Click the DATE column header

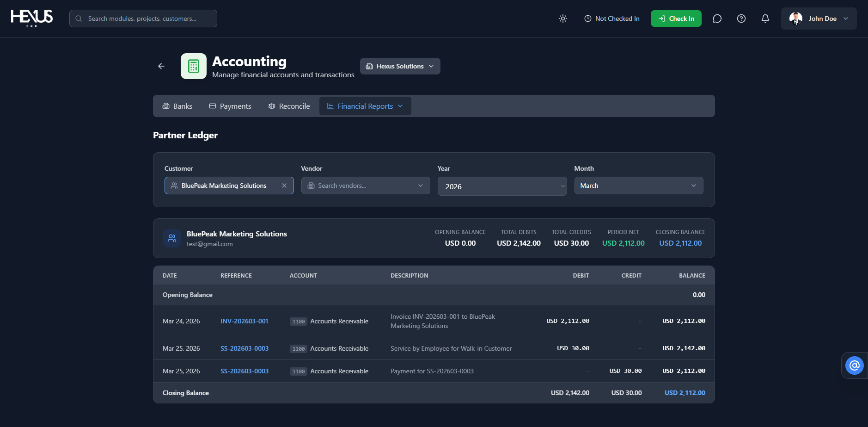coord(170,275)
